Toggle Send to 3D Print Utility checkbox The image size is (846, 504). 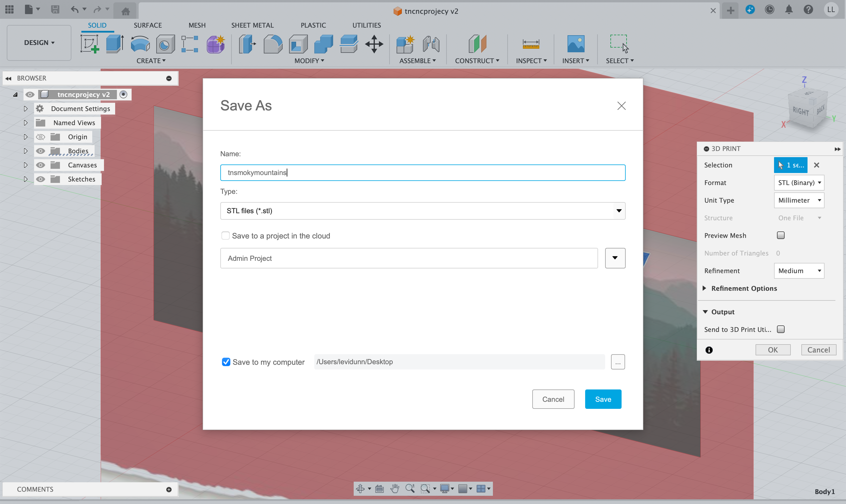pyautogui.click(x=781, y=329)
